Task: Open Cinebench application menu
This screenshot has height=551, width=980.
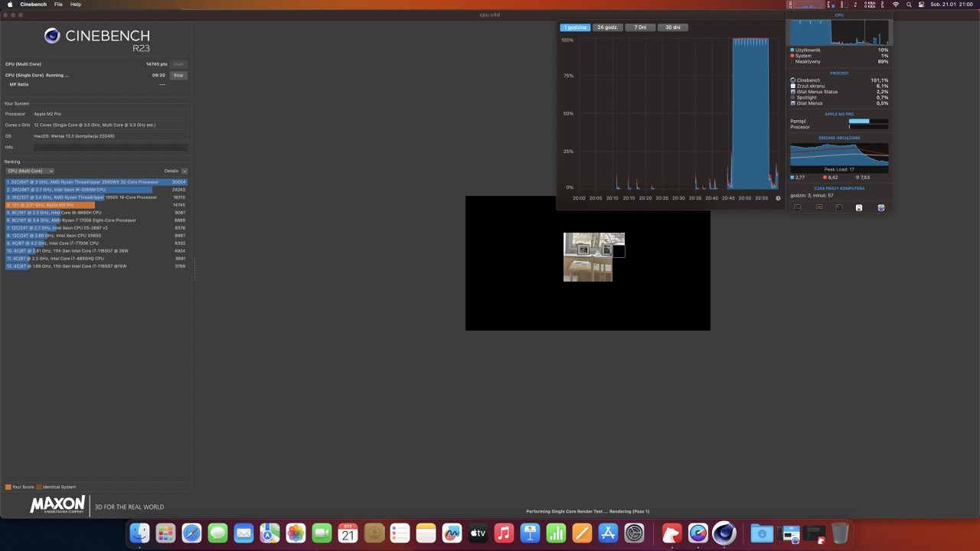Action: coord(33,5)
